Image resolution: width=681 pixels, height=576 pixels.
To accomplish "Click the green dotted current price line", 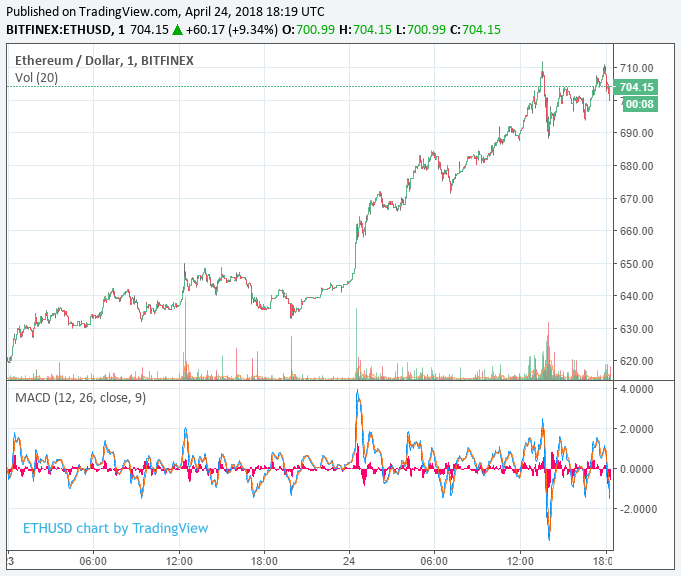I will [300, 87].
